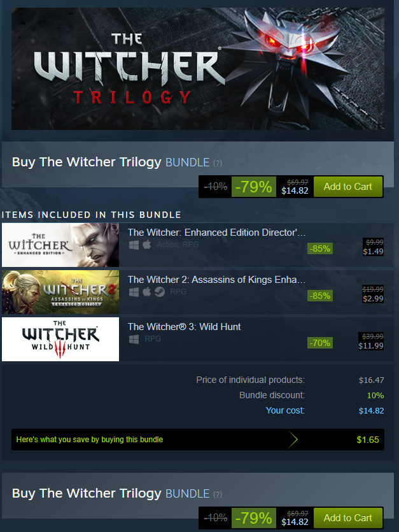Add the bundle to cart using the top button

pos(348,187)
